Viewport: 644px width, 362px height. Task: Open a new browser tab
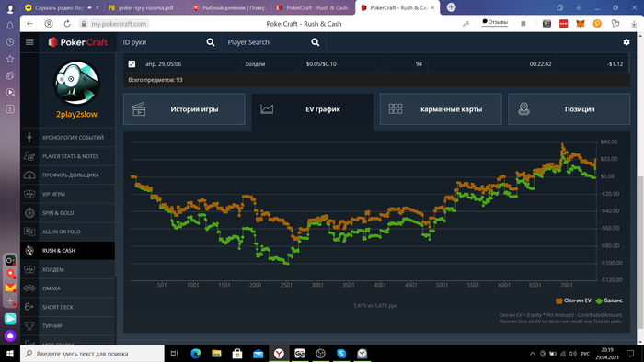[451, 7]
